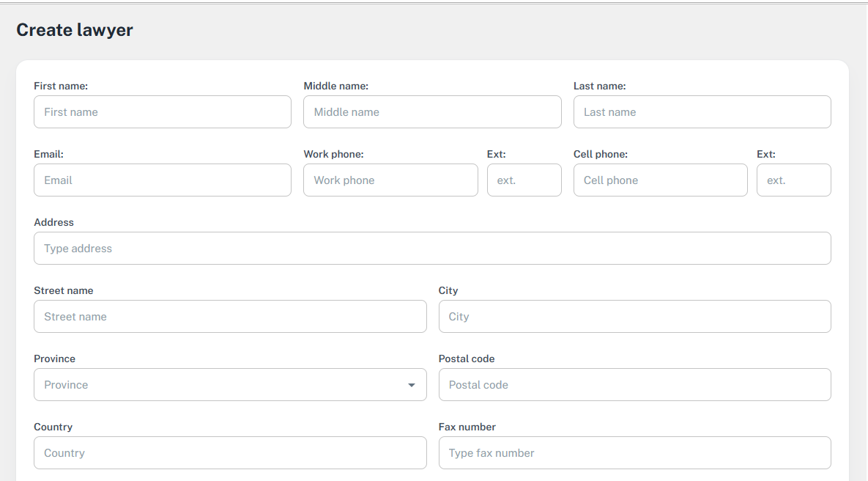Image resolution: width=868 pixels, height=481 pixels.
Task: Focus the Work phone input
Action: [390, 180]
